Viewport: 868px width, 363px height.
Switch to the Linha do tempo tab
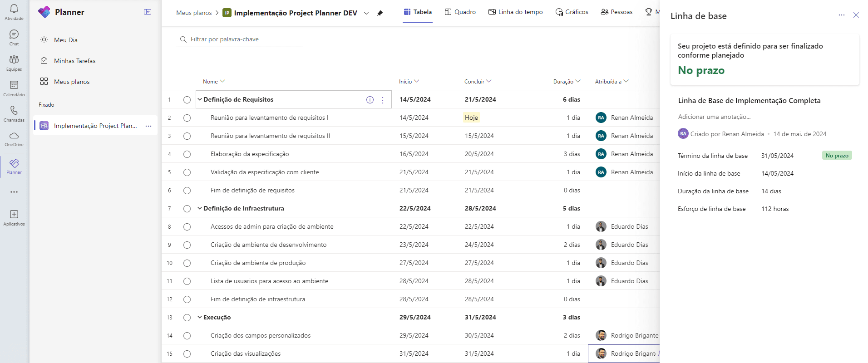(515, 12)
